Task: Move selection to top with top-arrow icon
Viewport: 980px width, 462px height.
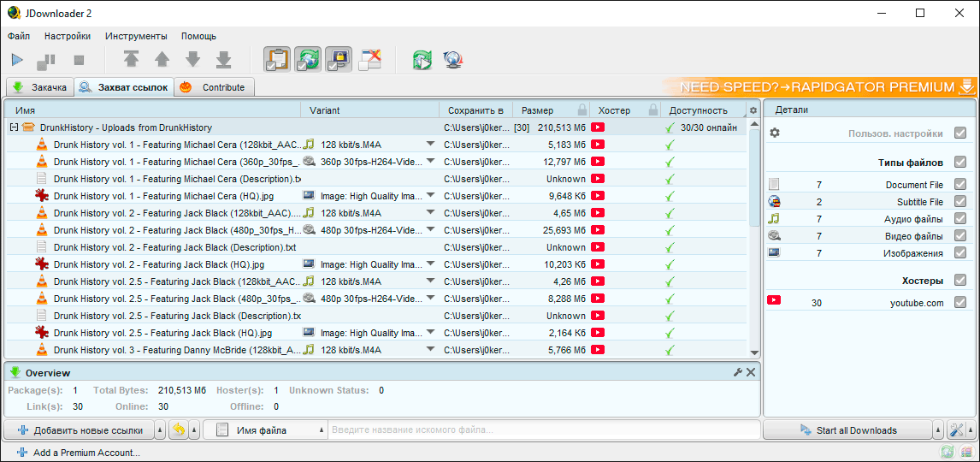Action: [131, 59]
